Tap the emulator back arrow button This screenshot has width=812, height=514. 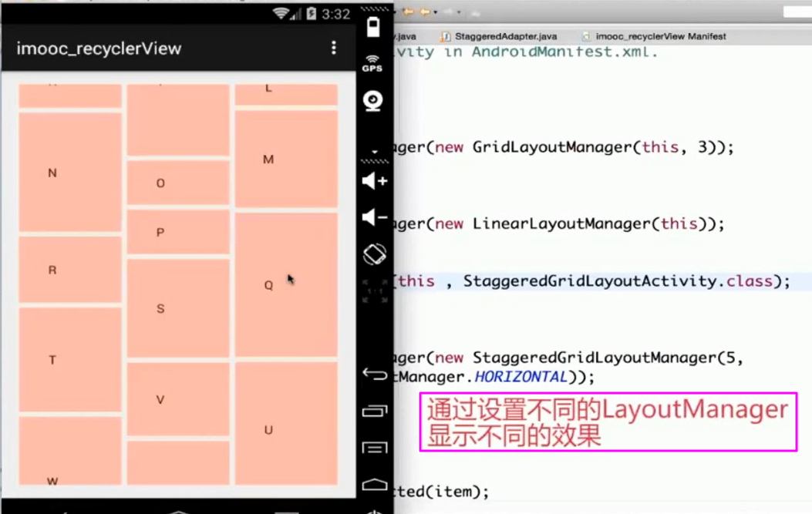point(375,374)
